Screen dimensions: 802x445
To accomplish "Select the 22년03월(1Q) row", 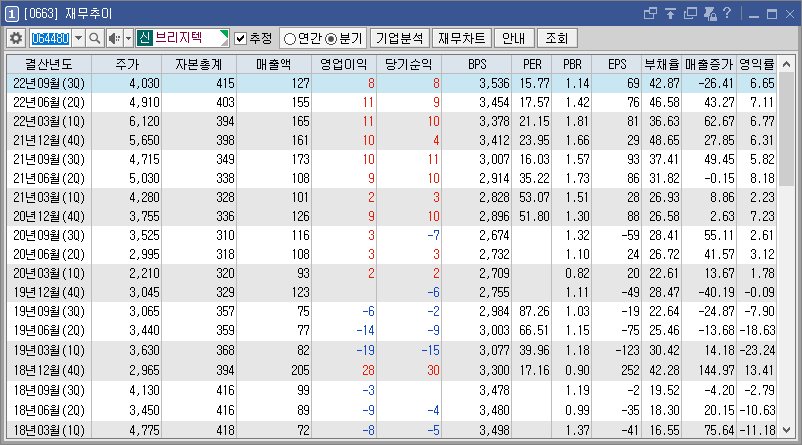I will click(391, 121).
